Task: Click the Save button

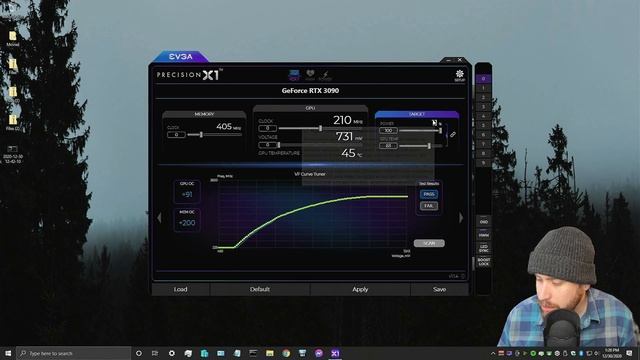Action: 440,289
